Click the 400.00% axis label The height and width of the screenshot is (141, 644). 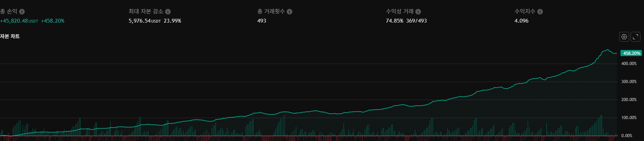tap(629, 64)
